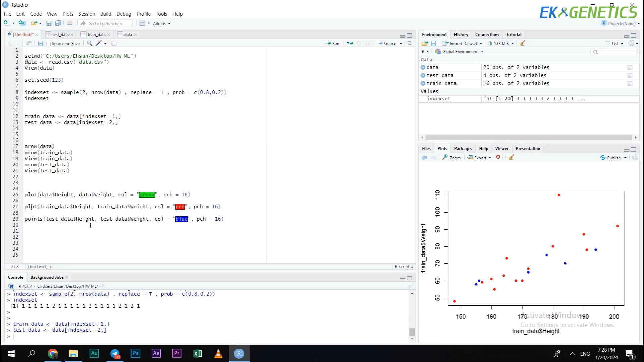
Task: Switch to the Packages tab
Action: 463,148
